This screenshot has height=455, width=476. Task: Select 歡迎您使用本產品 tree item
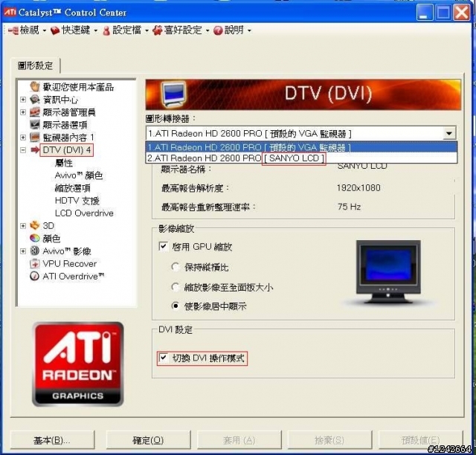tap(78, 87)
